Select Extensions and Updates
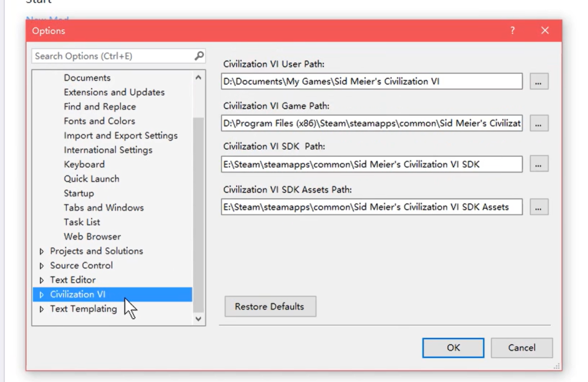The height and width of the screenshot is (382, 588). point(114,93)
